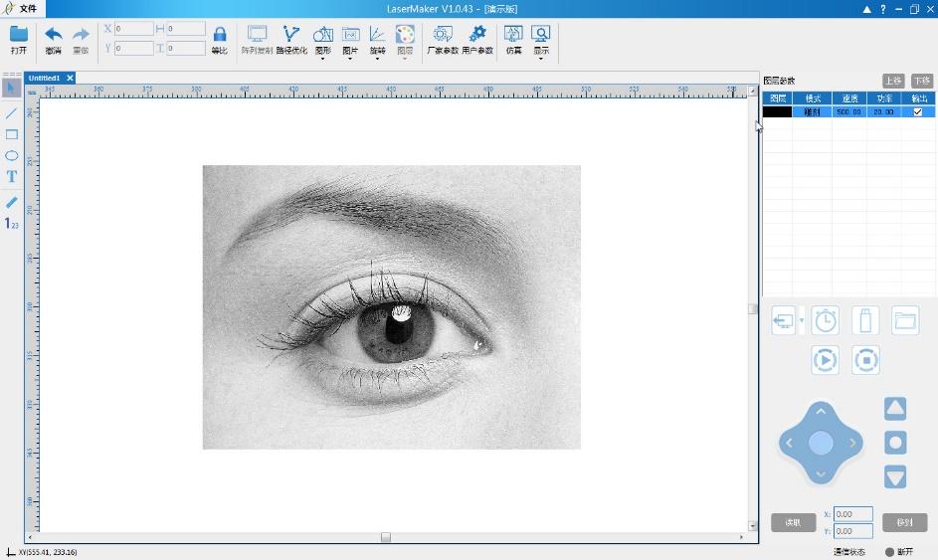Switch to the Untitled1 document tab

44,78
